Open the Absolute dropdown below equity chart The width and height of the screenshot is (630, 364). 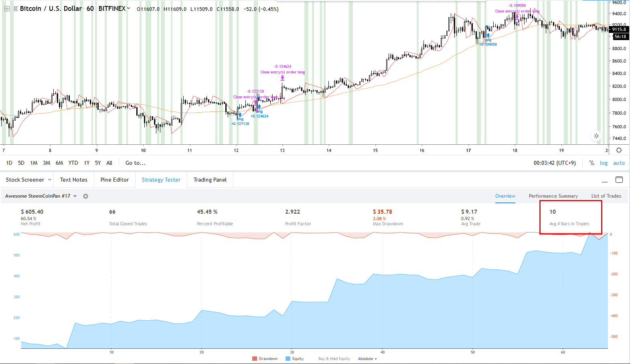(x=367, y=359)
